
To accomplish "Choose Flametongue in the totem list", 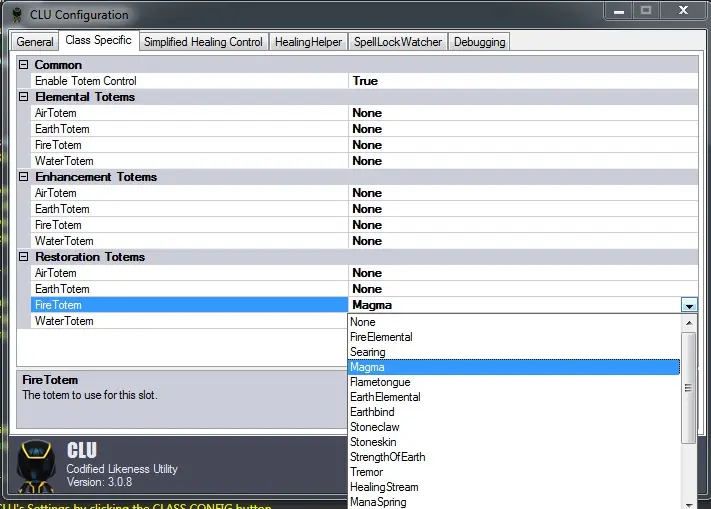I will [x=380, y=382].
